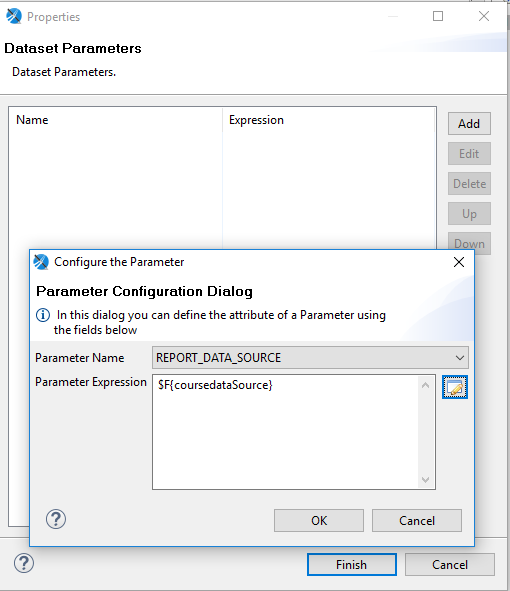Confirm parameter with OK button

319,521
